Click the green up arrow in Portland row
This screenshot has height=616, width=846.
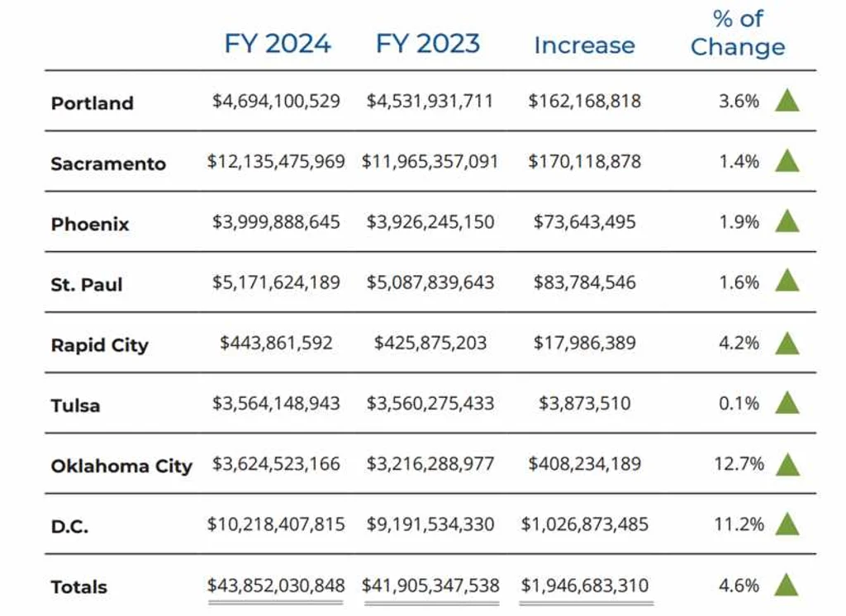(x=787, y=102)
